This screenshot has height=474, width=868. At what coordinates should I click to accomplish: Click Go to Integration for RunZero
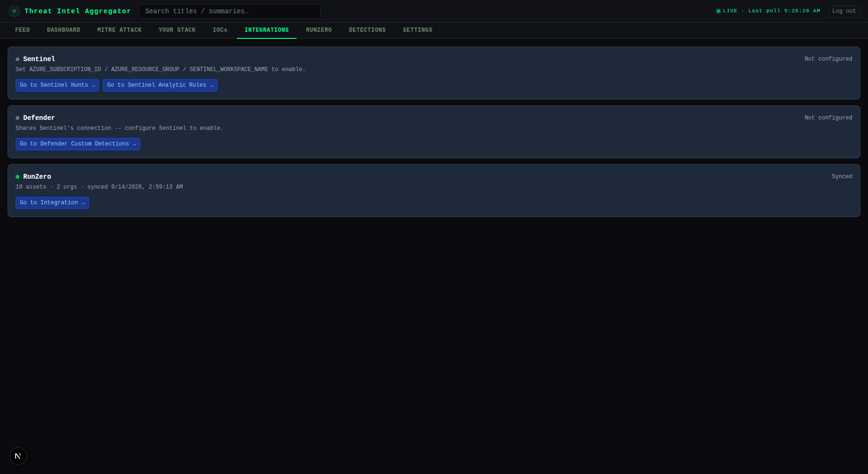point(52,203)
